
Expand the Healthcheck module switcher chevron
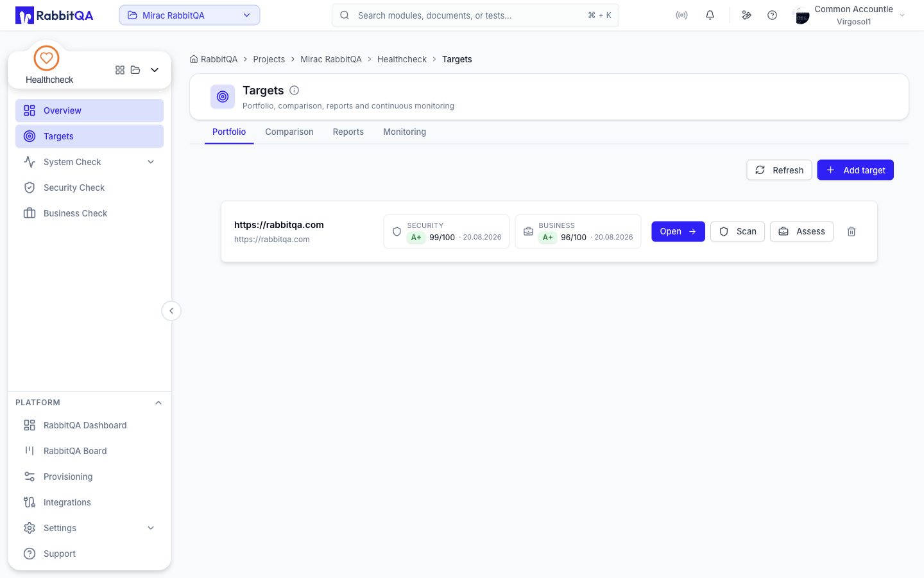155,70
